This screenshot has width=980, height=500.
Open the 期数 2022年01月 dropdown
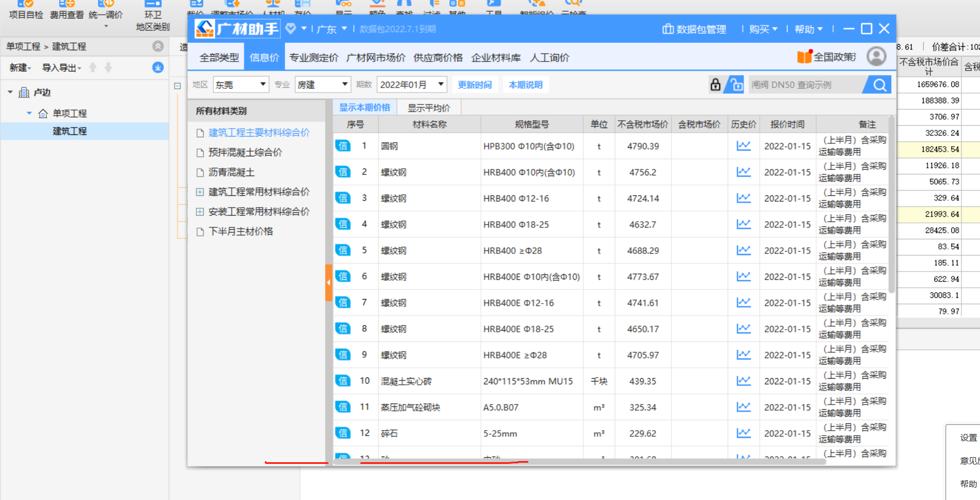point(412,85)
